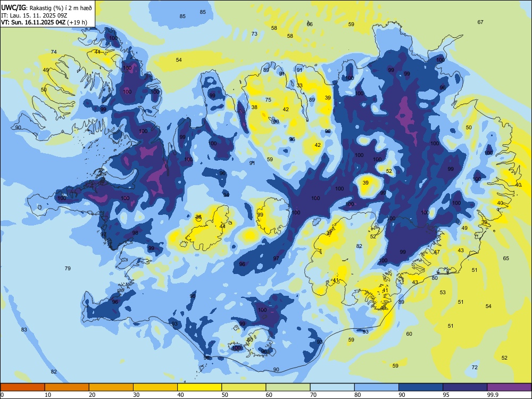532x399 pixels.
Task: Select the map value '94'
Action: 226,195
